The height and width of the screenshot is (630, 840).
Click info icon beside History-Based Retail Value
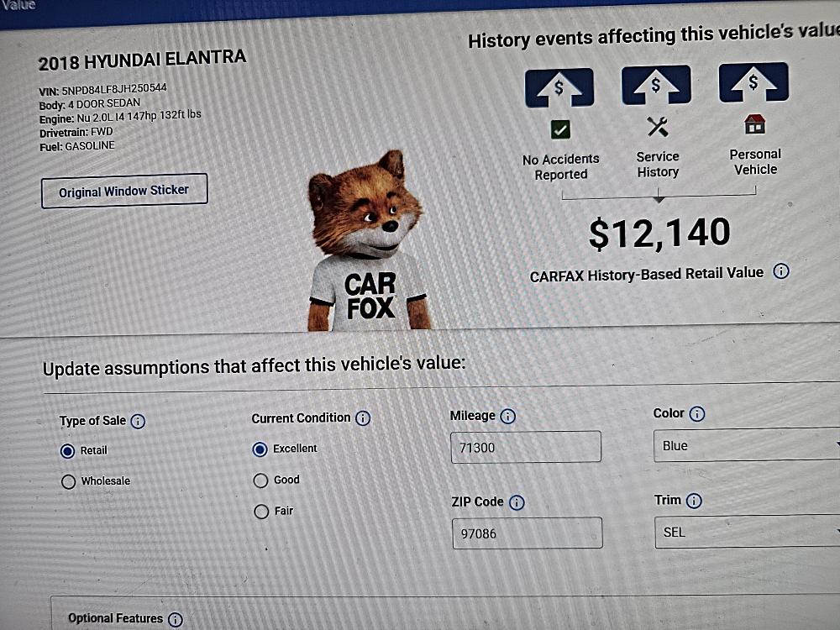(x=780, y=271)
